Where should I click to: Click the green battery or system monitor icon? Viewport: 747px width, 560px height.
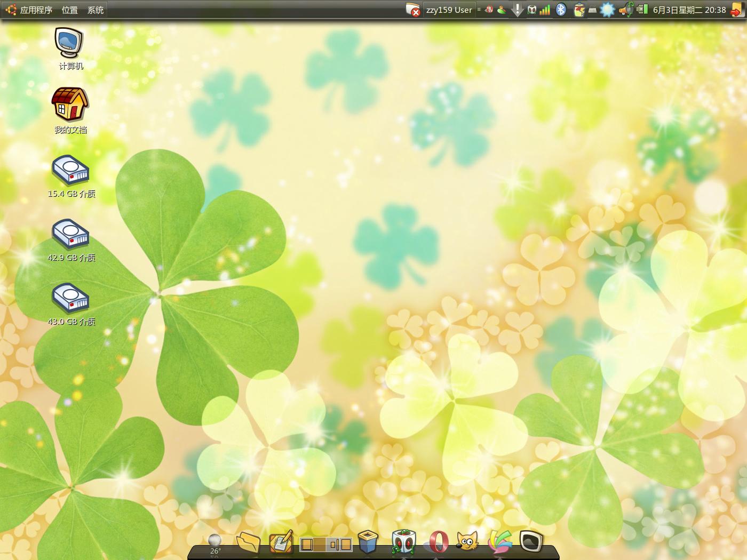(x=642, y=9)
